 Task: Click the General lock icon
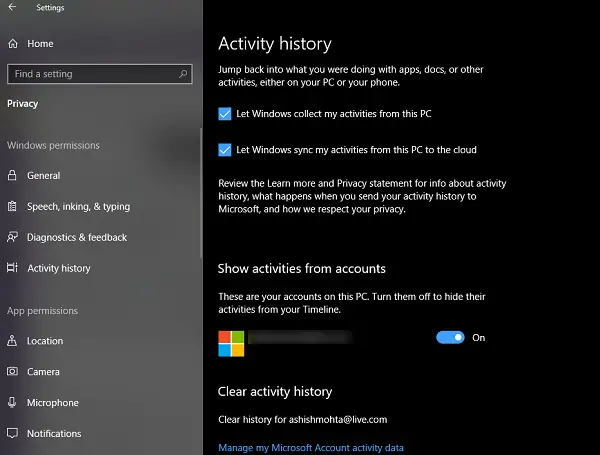pyautogui.click(x=12, y=175)
